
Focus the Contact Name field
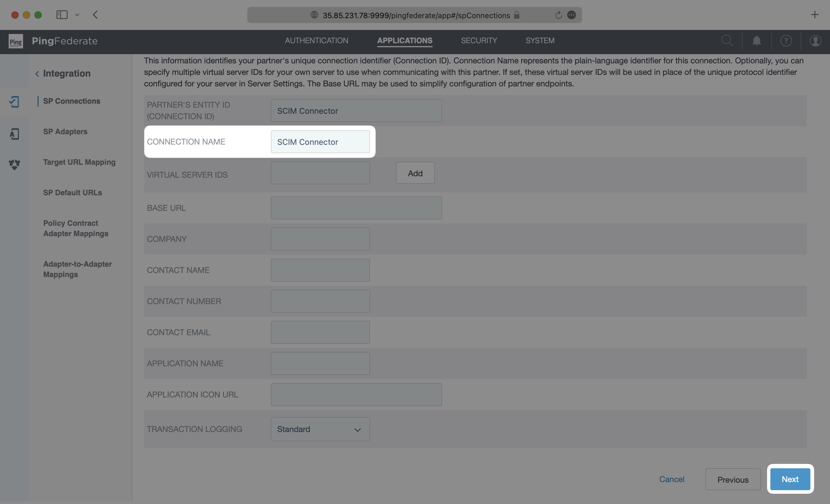[x=320, y=270]
